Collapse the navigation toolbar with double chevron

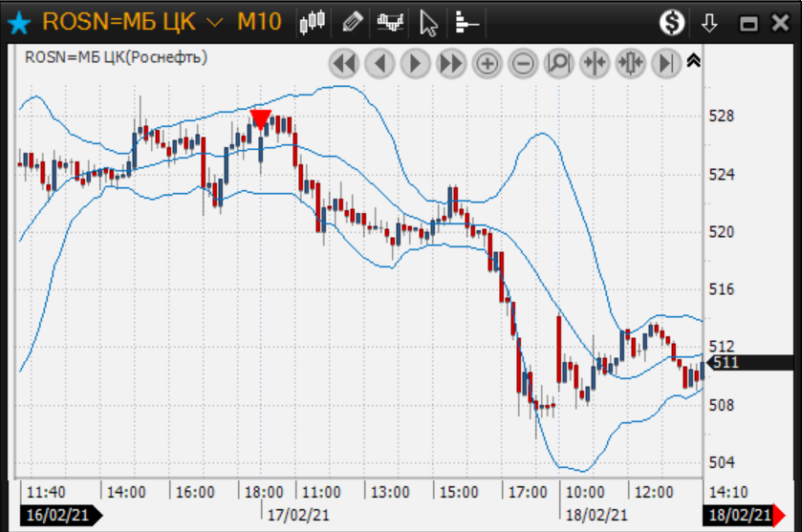coord(694,60)
